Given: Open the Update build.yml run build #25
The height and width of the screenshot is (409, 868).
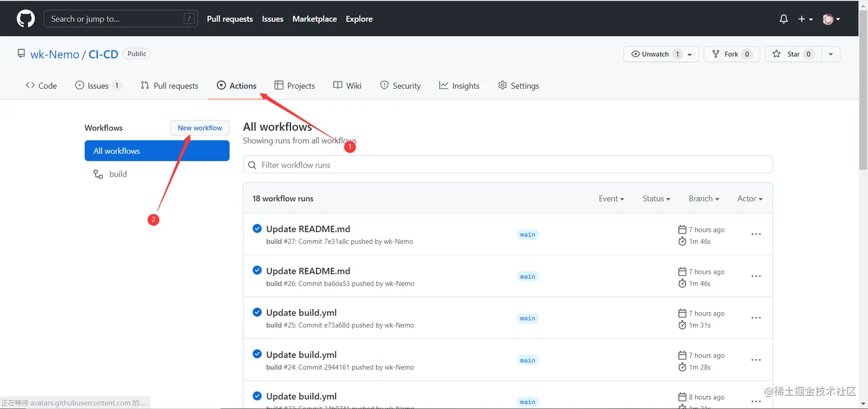Looking at the screenshot, I should pos(301,313).
